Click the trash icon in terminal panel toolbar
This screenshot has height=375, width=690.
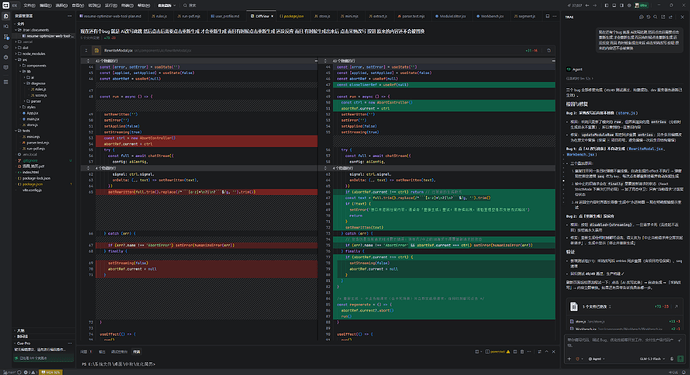pos(522,352)
